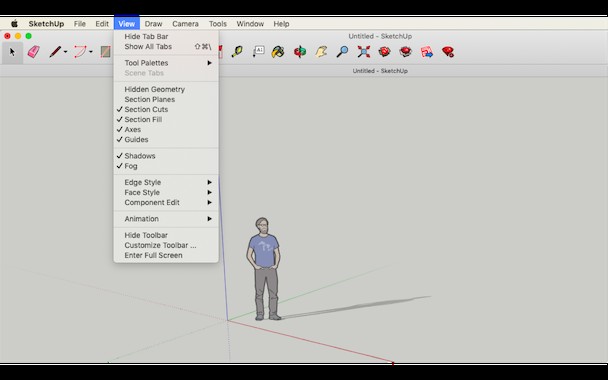This screenshot has width=608, height=380.
Task: Click the Send to LayOut icon
Action: pyautogui.click(x=427, y=52)
